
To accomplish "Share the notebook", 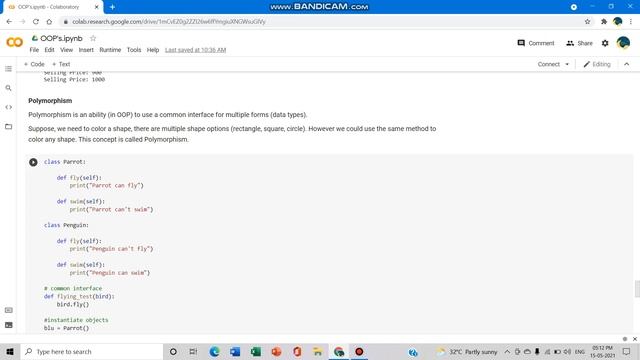I will point(579,43).
